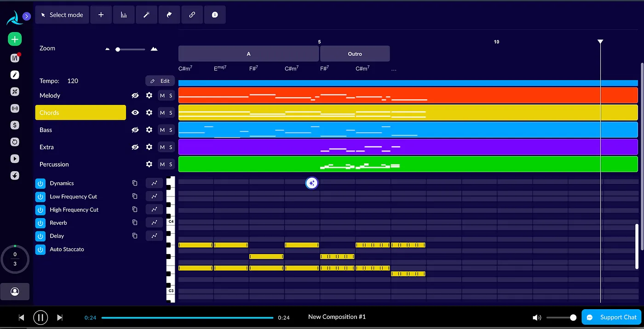Turn off the Auto Staccato toggle
The width and height of the screenshot is (644, 329).
[40, 249]
